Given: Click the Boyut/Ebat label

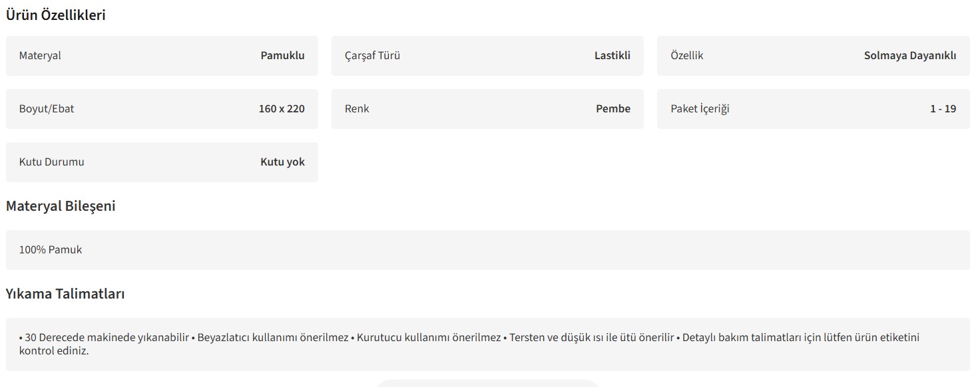Looking at the screenshot, I should click(x=47, y=109).
